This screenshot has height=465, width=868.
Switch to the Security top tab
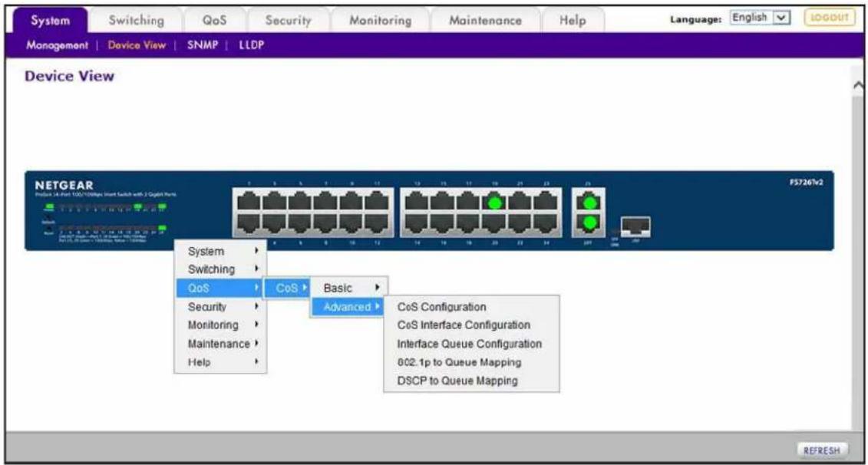pos(288,21)
